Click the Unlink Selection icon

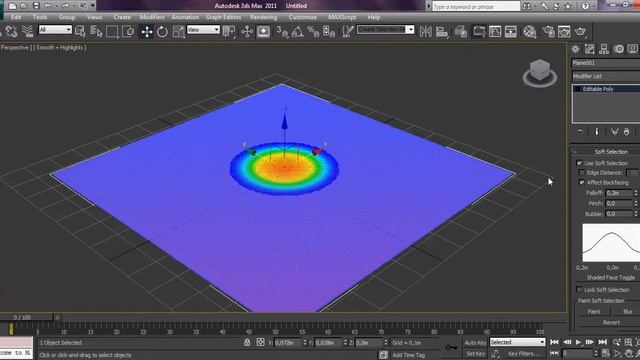pos(11,31)
